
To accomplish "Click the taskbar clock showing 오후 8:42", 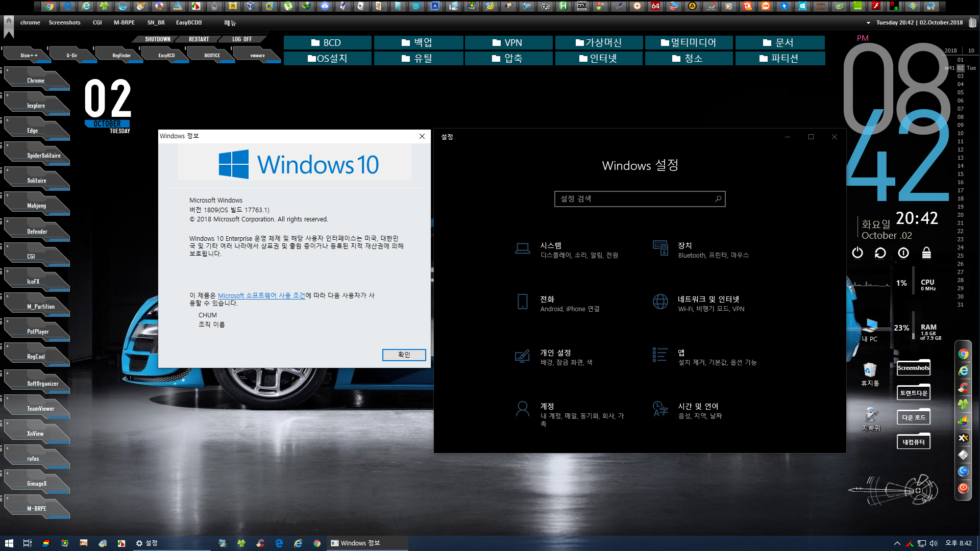I will [958, 543].
